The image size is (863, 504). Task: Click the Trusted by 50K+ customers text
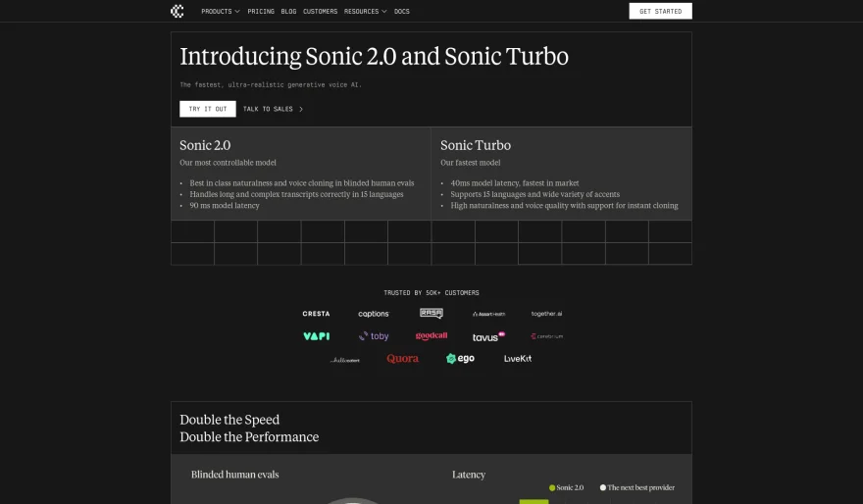tap(431, 293)
